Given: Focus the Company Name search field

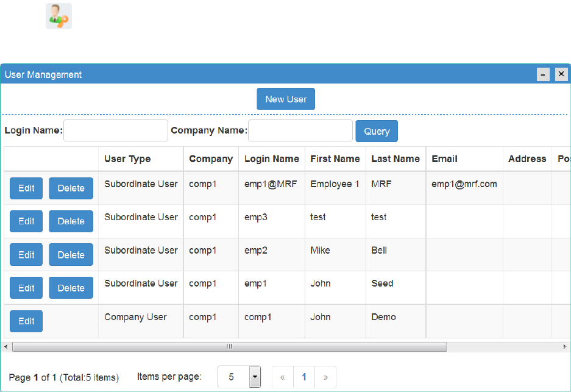Looking at the screenshot, I should coord(300,130).
